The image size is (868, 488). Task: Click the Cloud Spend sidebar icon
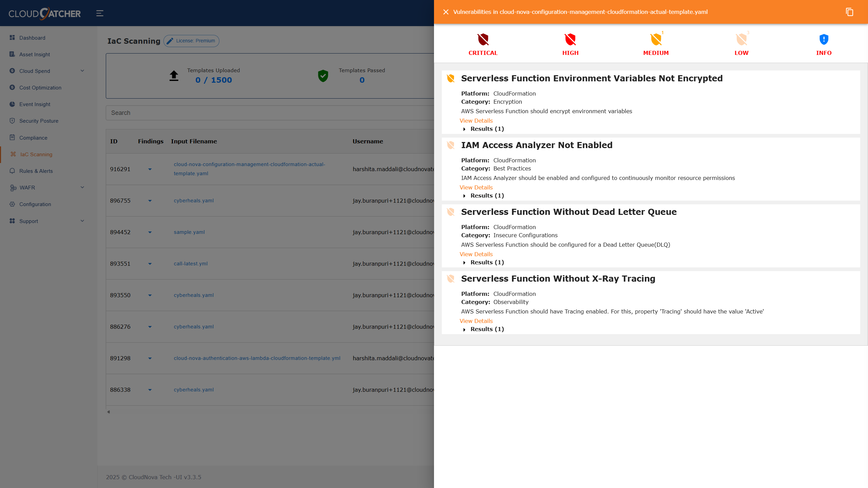tap(12, 71)
